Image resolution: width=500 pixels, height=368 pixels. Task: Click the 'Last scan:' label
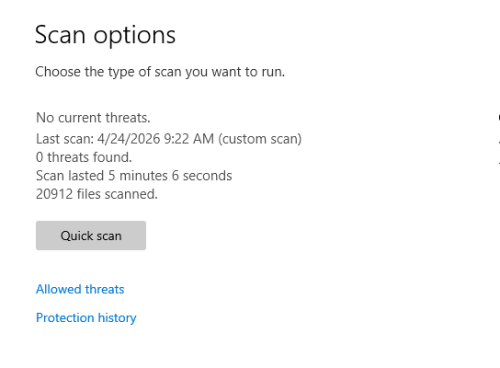pos(65,139)
